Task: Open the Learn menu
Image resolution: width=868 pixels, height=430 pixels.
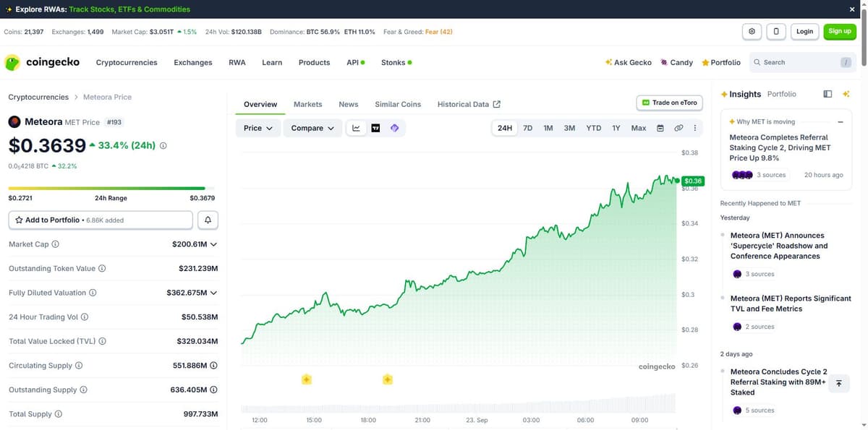Action: click(x=272, y=63)
